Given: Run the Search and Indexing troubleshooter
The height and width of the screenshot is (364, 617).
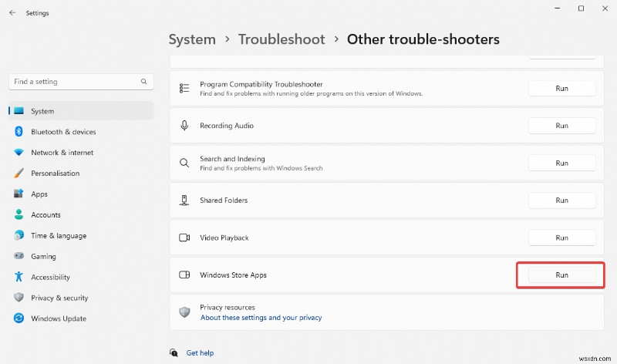Looking at the screenshot, I should pos(562,163).
